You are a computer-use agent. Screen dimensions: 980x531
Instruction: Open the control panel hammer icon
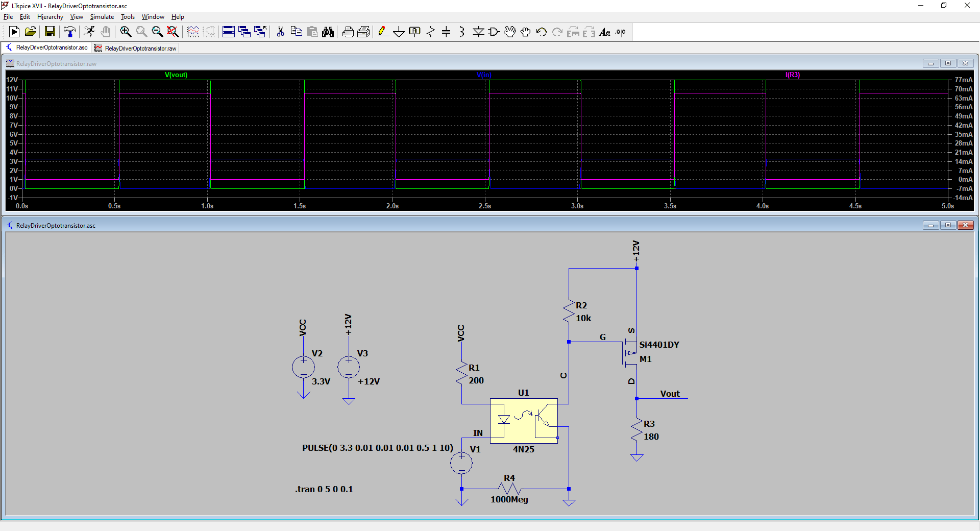pos(69,32)
